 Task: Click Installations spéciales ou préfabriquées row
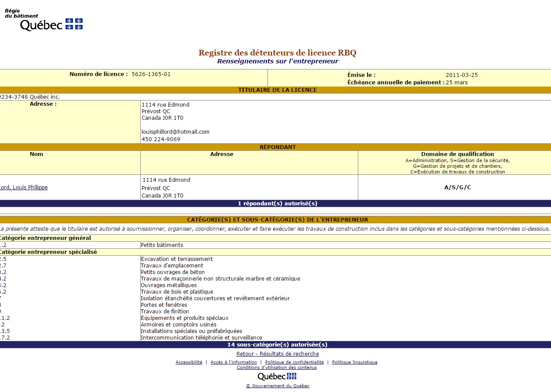point(275,331)
